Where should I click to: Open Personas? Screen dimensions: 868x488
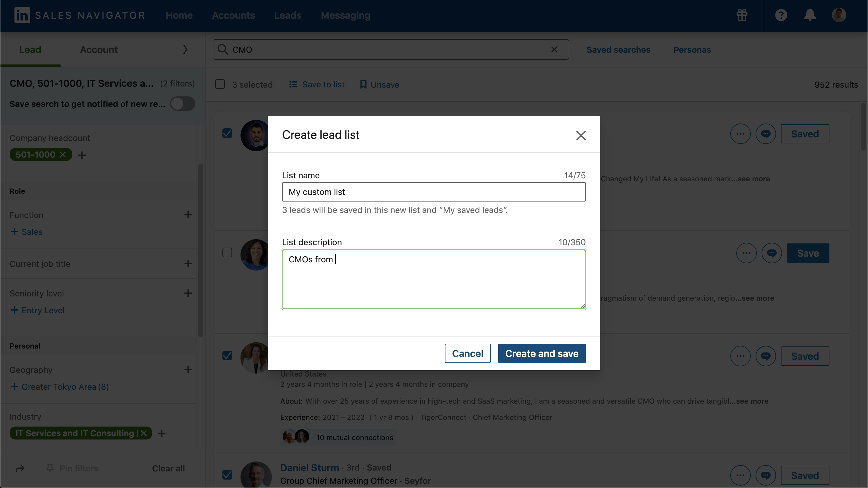692,49
